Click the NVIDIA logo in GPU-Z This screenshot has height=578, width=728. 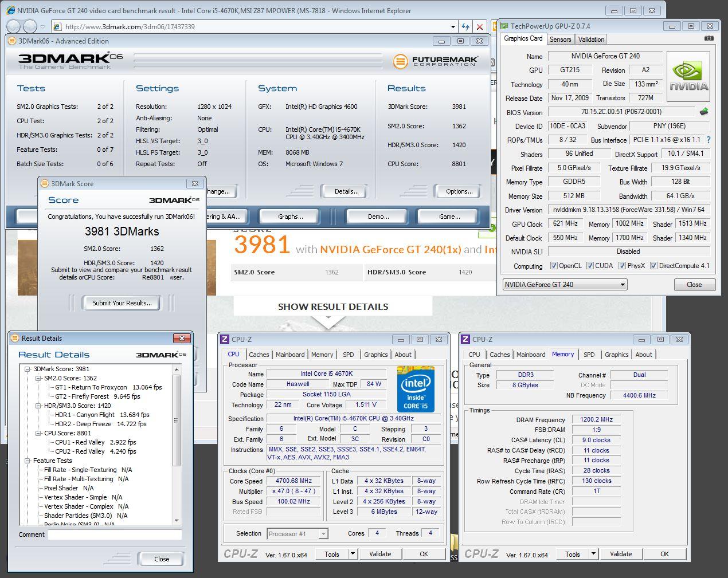coord(688,77)
